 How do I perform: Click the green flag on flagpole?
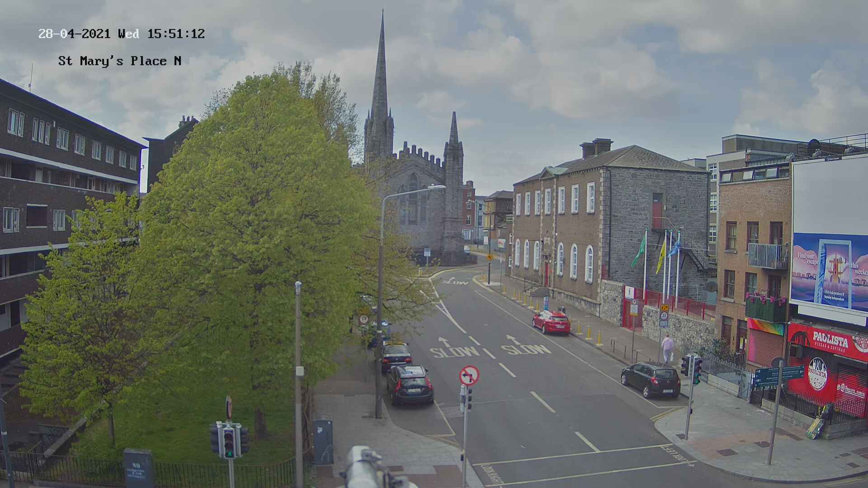(640, 252)
